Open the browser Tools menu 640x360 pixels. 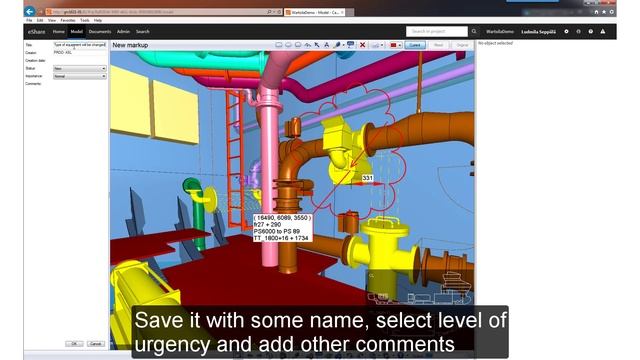(x=84, y=20)
